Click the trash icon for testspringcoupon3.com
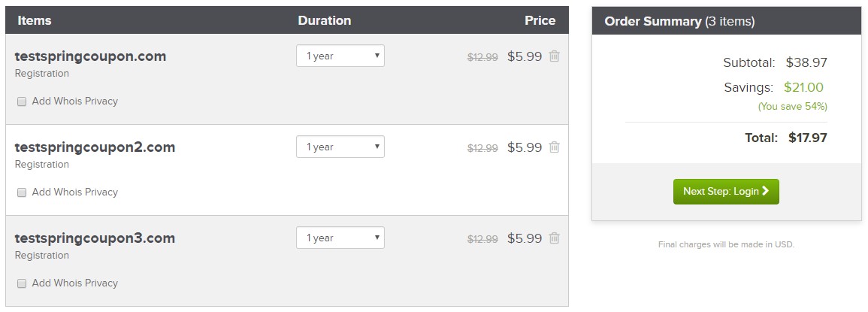This screenshot has width=868, height=312. [554, 238]
